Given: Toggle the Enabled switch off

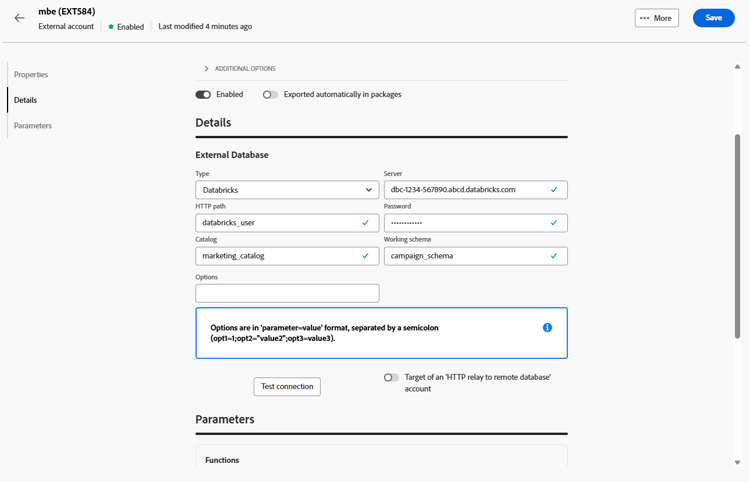Looking at the screenshot, I should pyautogui.click(x=203, y=95).
